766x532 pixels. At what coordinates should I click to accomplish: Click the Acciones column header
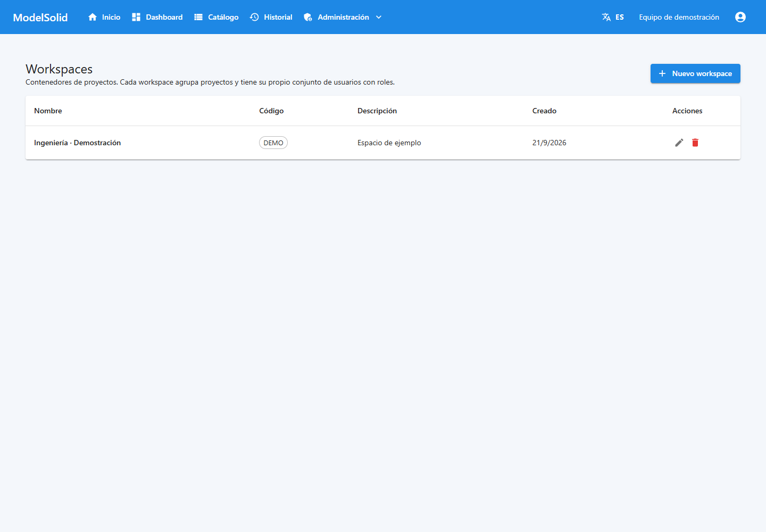click(x=687, y=111)
